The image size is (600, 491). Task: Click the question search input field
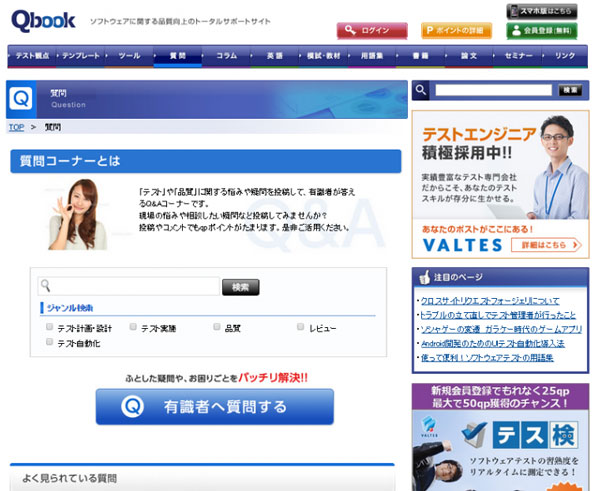[128, 287]
